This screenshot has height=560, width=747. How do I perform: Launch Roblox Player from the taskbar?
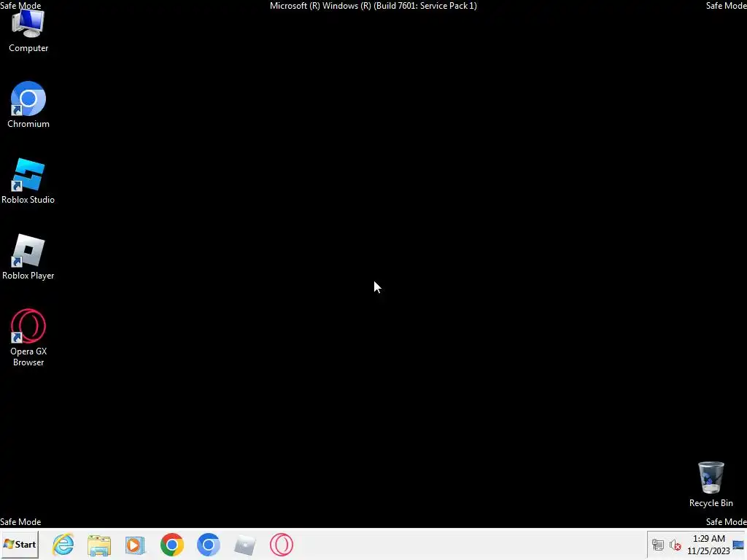245,545
